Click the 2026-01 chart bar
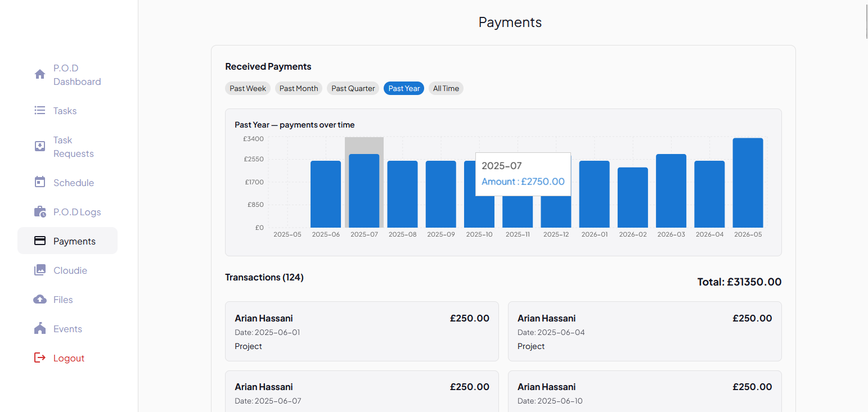The image size is (868, 412). (595, 194)
